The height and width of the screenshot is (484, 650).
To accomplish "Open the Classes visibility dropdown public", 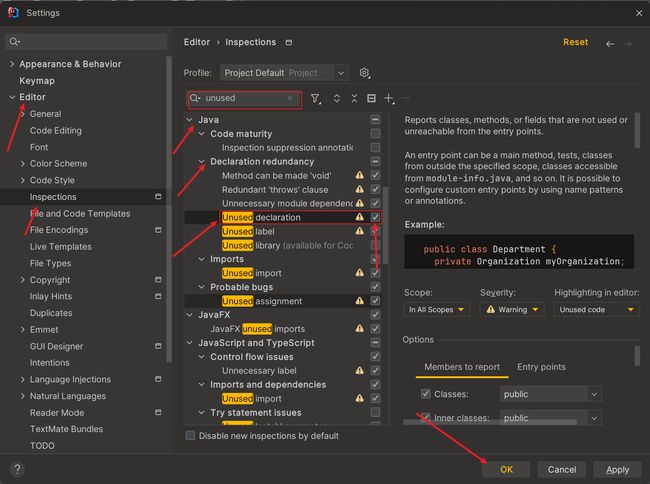I will [x=551, y=394].
